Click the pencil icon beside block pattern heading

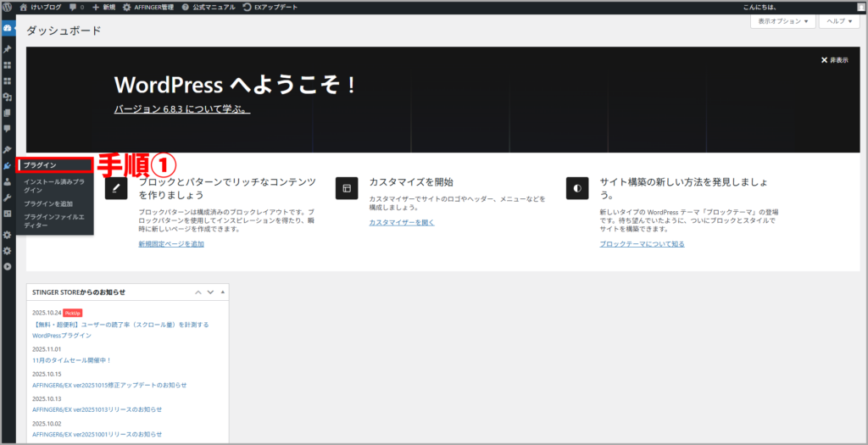116,188
